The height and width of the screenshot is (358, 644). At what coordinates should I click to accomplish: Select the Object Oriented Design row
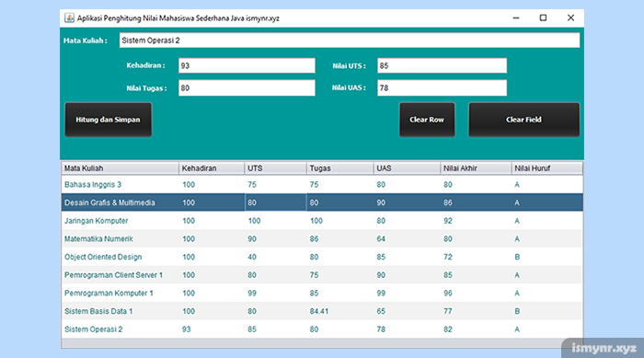tap(322, 257)
